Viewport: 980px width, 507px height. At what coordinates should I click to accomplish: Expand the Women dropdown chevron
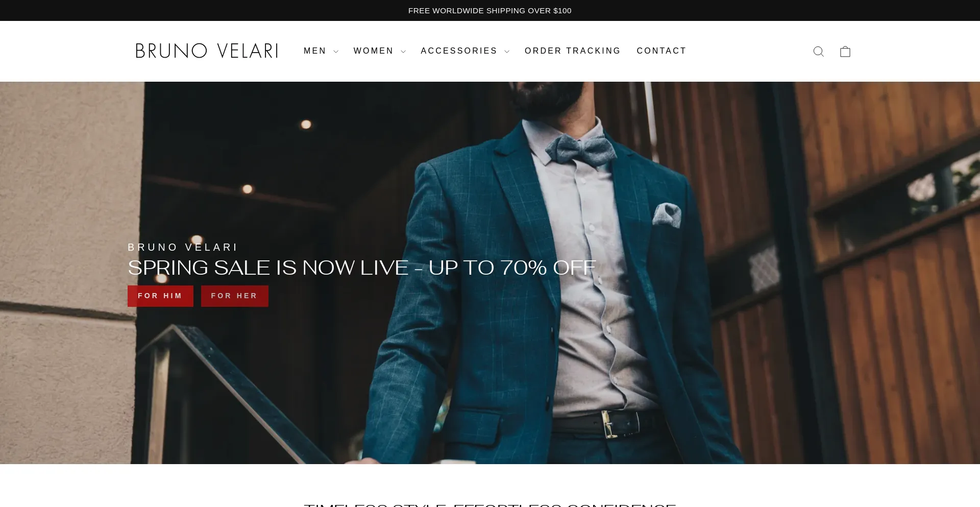pos(403,52)
